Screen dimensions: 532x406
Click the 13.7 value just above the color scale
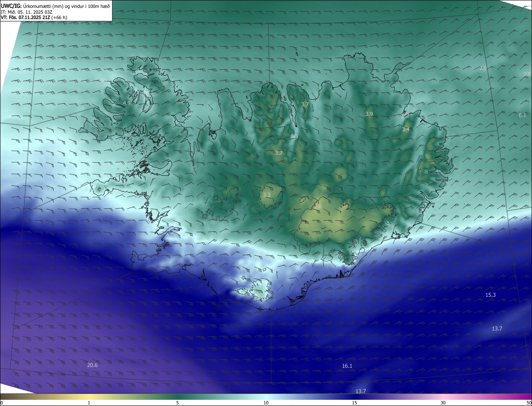point(361,391)
